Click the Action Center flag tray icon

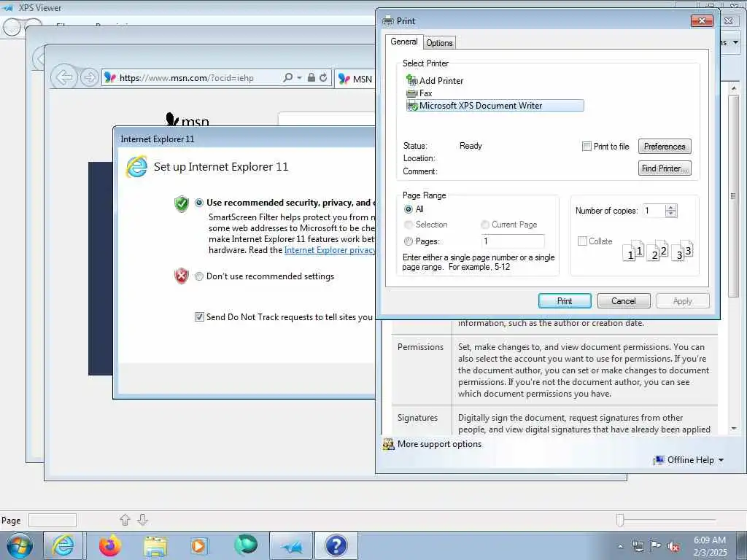[x=656, y=546]
